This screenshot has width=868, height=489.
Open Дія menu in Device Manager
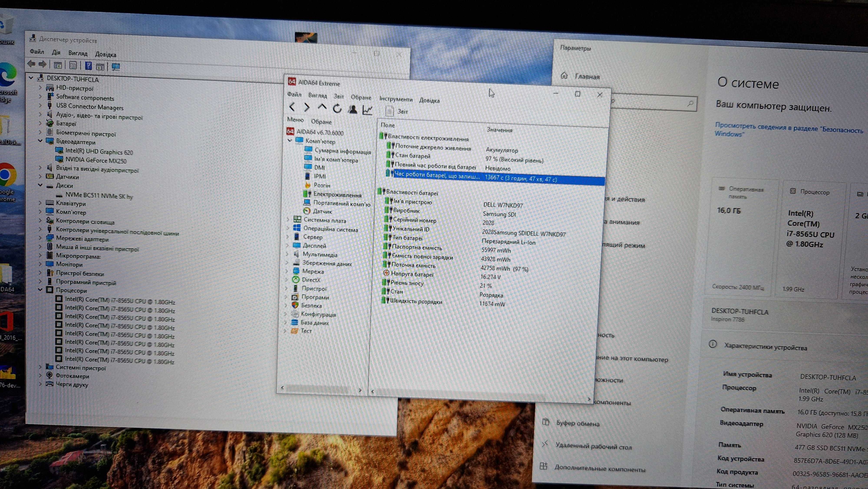(56, 52)
